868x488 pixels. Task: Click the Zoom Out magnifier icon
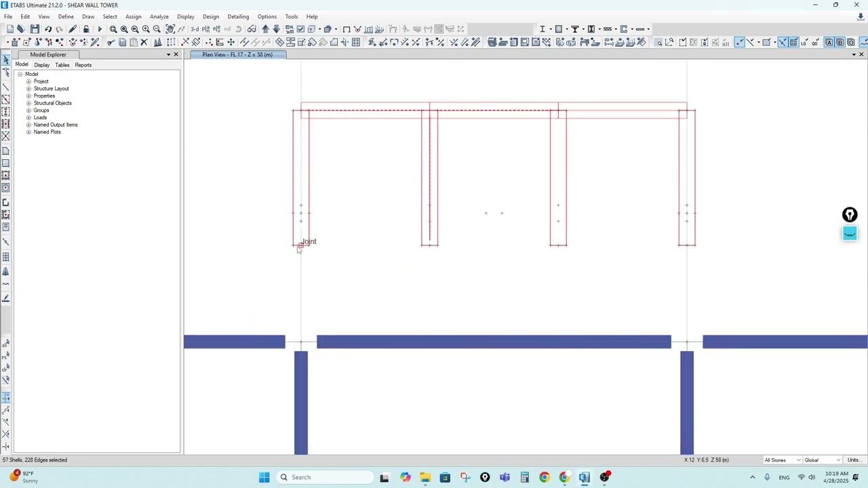157,29
